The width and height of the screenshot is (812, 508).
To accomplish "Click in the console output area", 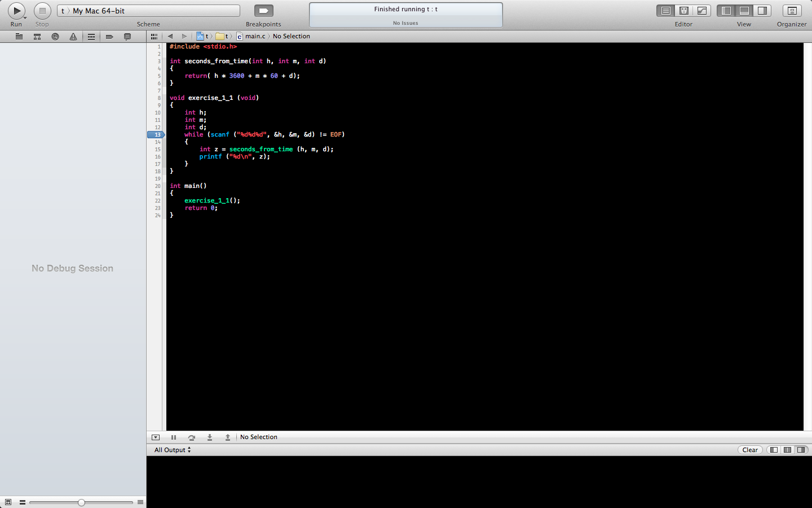I will [479, 482].
